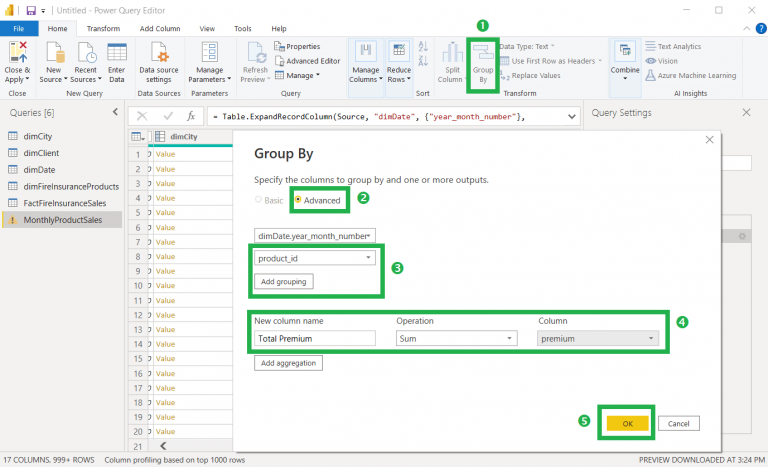Screen dimensions: 768x467
Task: Open the Add Column tab
Action: tap(160, 28)
